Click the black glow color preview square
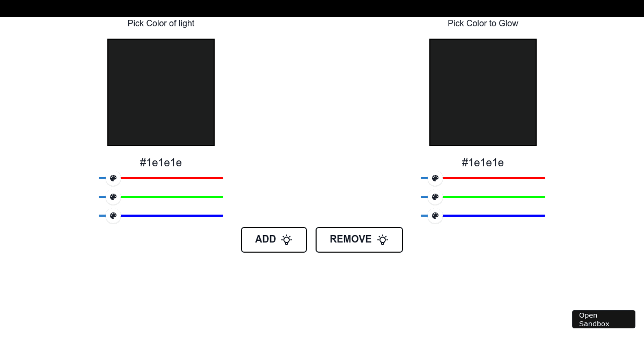This screenshot has height=338, width=644. 482,92
